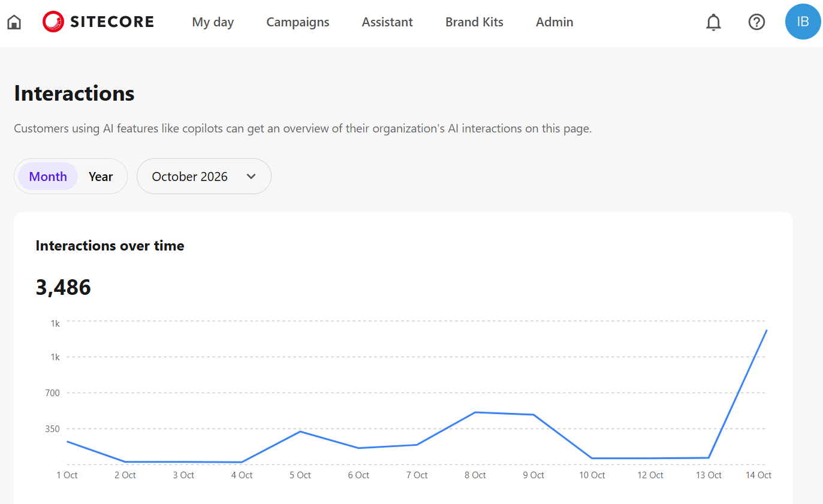Open the Campaigns section
Viewport: 823px width, 504px height.
pos(298,22)
